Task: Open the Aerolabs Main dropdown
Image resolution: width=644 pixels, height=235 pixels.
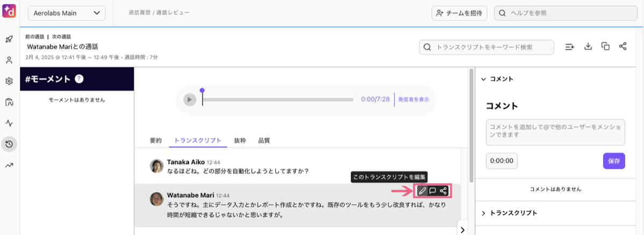Action: click(67, 13)
